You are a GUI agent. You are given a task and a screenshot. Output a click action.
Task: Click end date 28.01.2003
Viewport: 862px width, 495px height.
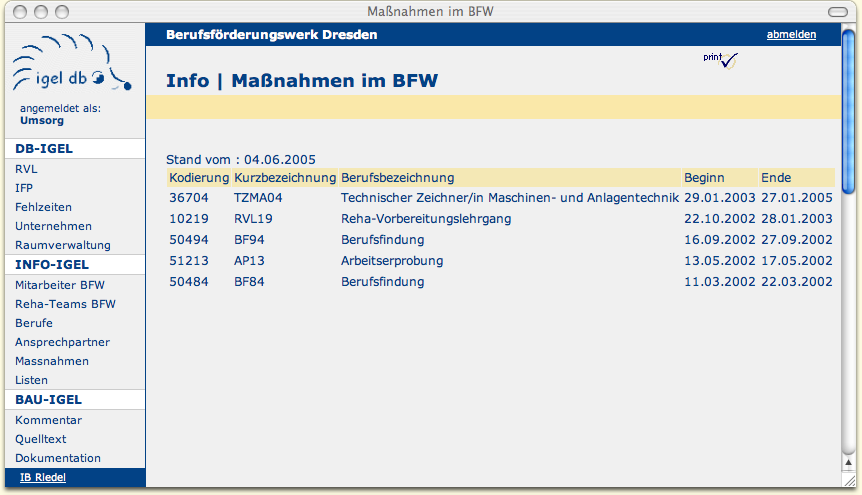(x=797, y=219)
